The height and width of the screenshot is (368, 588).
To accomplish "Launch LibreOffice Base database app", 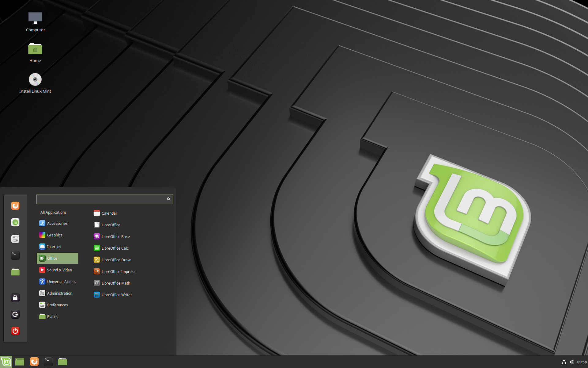I will point(115,236).
